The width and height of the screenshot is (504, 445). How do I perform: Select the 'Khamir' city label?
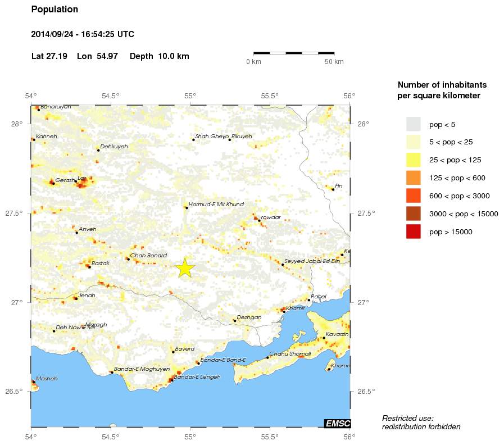point(296,308)
